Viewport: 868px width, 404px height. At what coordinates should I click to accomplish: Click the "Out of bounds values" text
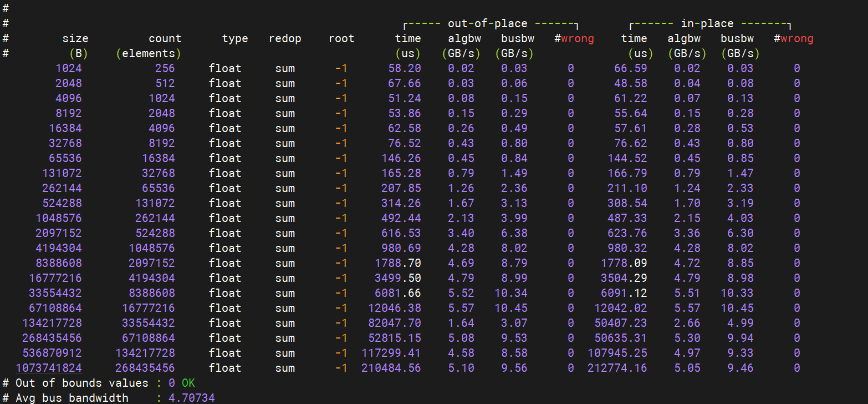tap(81, 383)
